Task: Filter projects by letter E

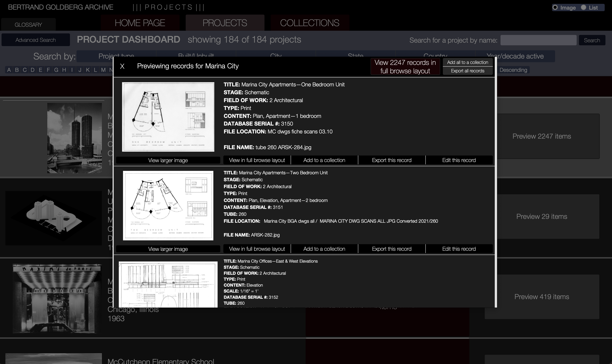Action: point(40,70)
